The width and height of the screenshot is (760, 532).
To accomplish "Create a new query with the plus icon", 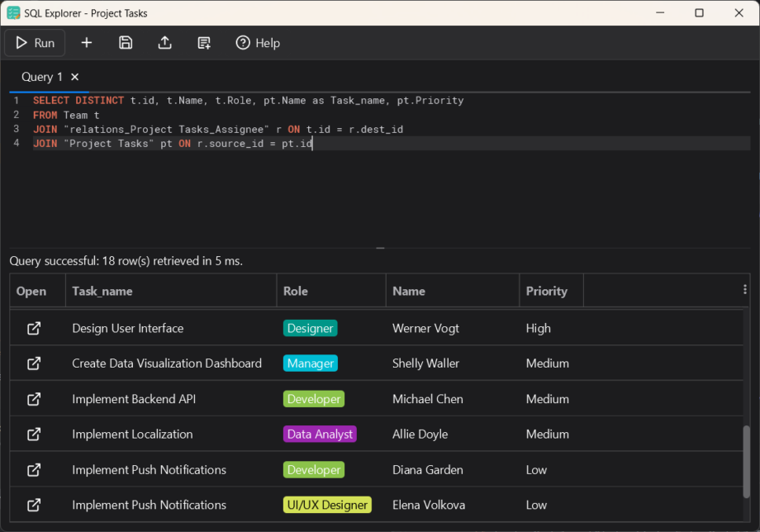I will pyautogui.click(x=86, y=42).
